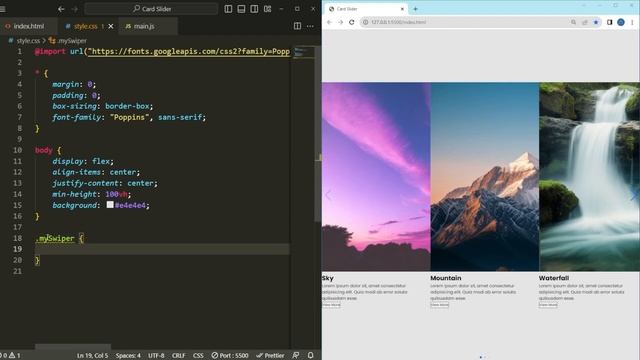Go back in VS Code navigation history
Image resolution: width=640 pixels, height=360 pixels.
point(61,9)
